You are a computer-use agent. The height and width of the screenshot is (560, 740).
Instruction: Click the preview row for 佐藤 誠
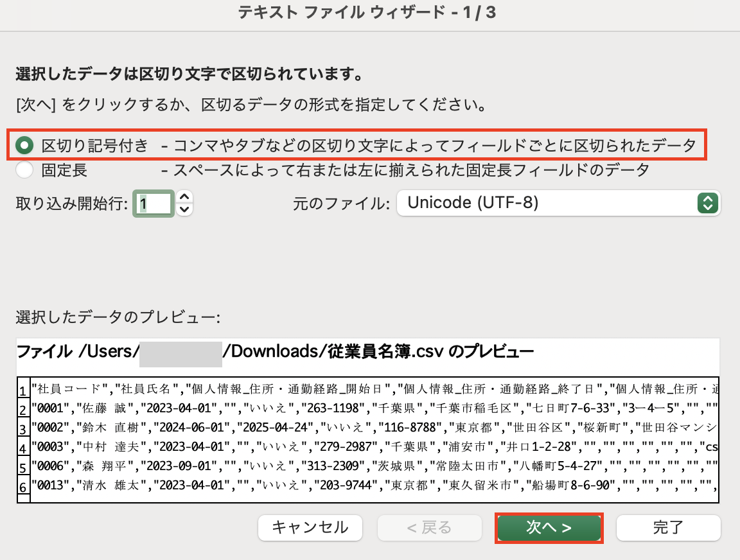coord(373,408)
